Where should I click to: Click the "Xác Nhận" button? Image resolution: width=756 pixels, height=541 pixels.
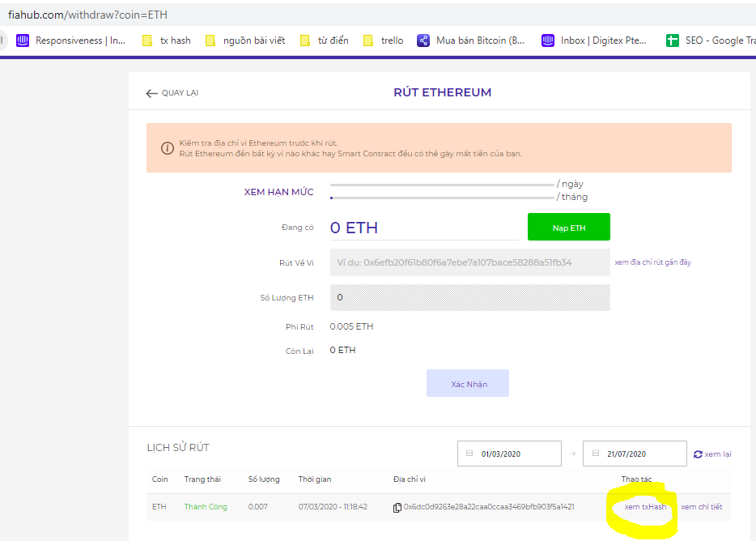(467, 382)
